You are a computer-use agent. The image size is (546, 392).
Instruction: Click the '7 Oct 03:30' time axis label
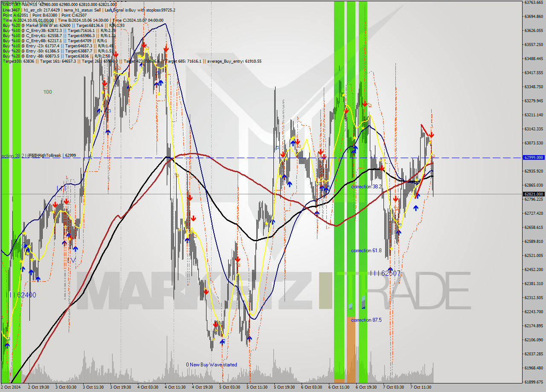coord(393,387)
